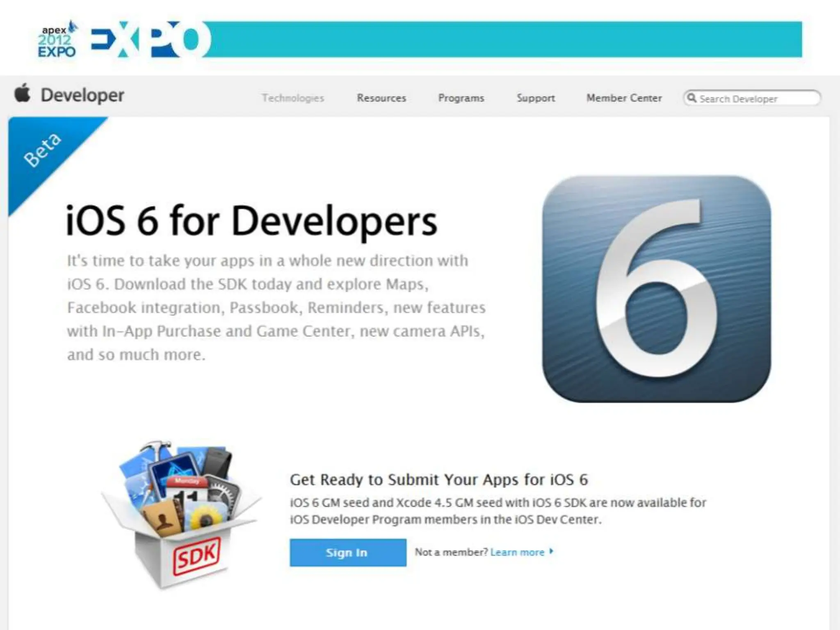Click the arrow after Learn more

(x=552, y=552)
